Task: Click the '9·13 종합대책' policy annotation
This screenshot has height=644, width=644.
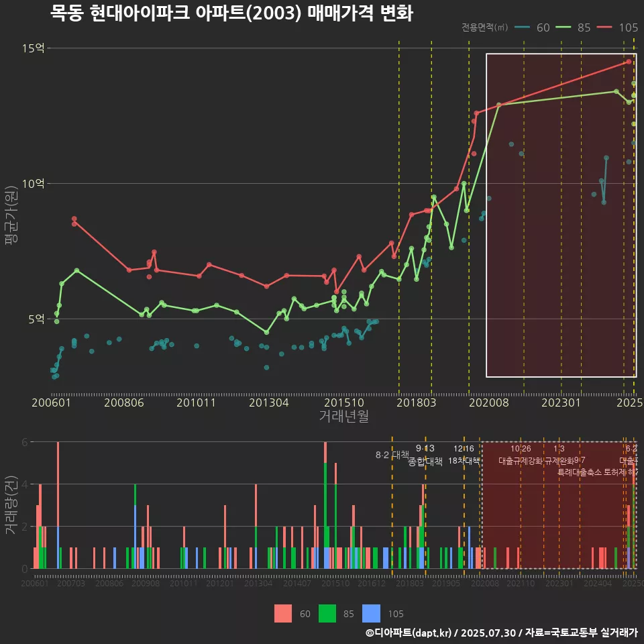Action: pyautogui.click(x=425, y=455)
